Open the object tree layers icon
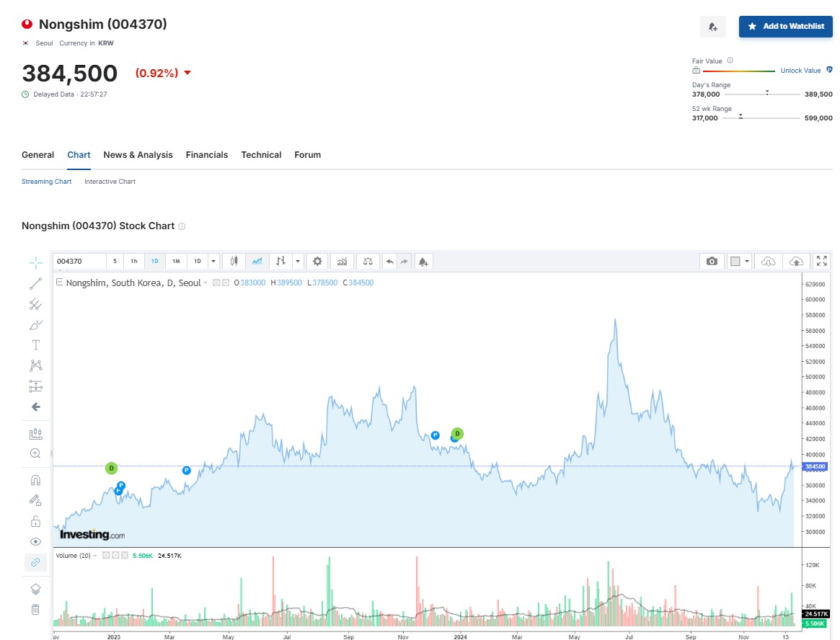This screenshot has width=840, height=640. [35, 589]
